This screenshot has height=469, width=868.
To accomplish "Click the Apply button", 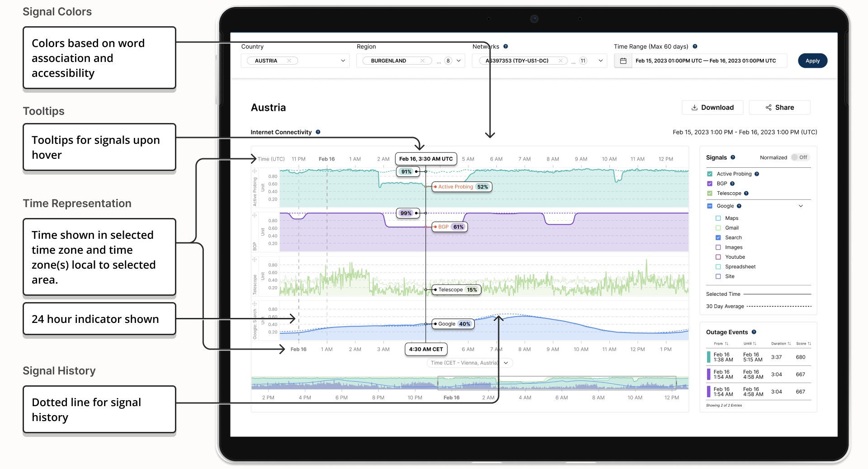I will tap(812, 61).
